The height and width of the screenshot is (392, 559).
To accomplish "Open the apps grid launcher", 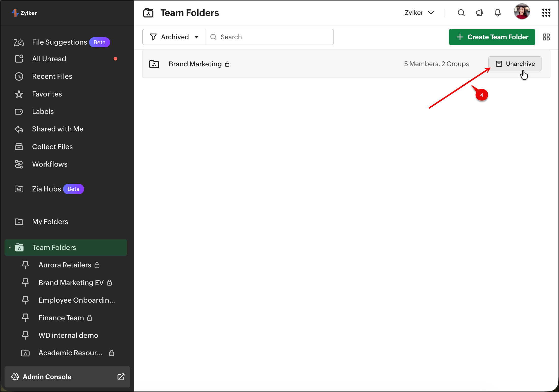I will (546, 13).
